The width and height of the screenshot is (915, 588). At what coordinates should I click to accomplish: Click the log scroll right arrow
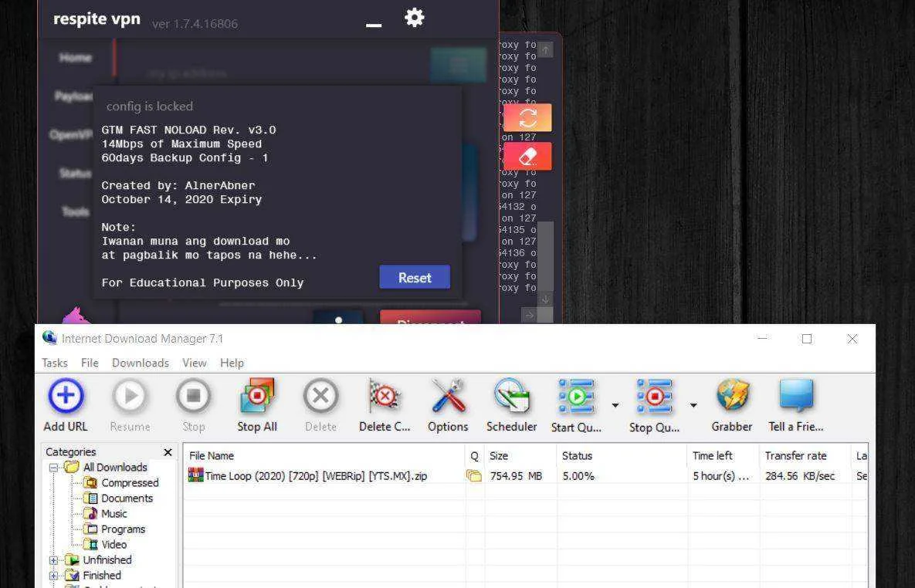529,316
